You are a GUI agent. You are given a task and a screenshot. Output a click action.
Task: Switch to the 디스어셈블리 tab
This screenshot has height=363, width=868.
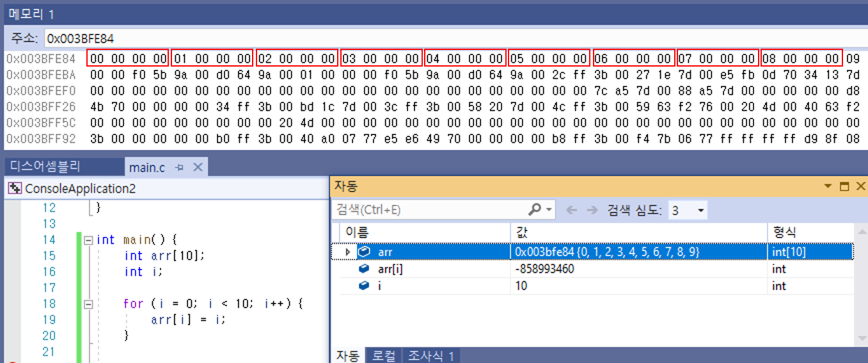point(45,167)
